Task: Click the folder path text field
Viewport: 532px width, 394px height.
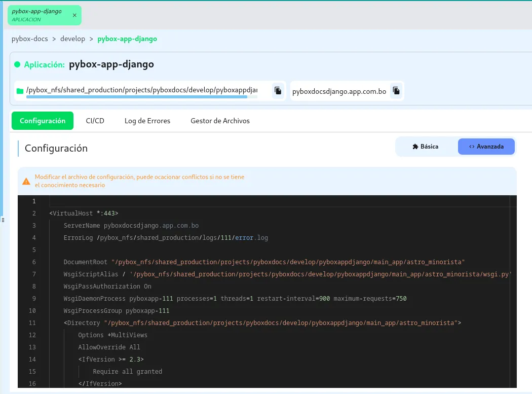Action: click(x=142, y=90)
